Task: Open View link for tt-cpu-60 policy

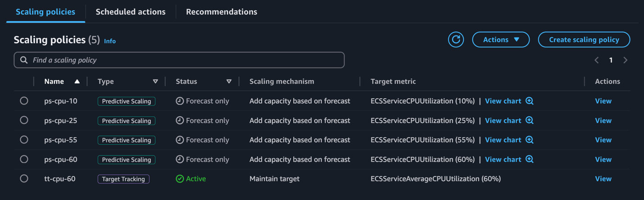Action: (x=603, y=178)
